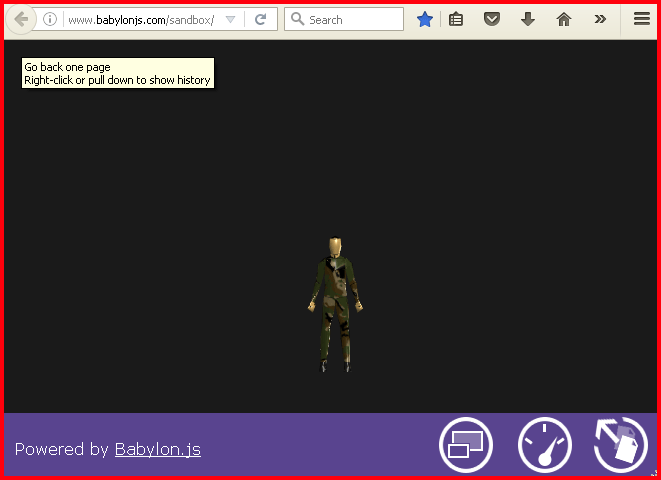Save the page to Pocket
The width and height of the screenshot is (661, 480).
(x=492, y=19)
